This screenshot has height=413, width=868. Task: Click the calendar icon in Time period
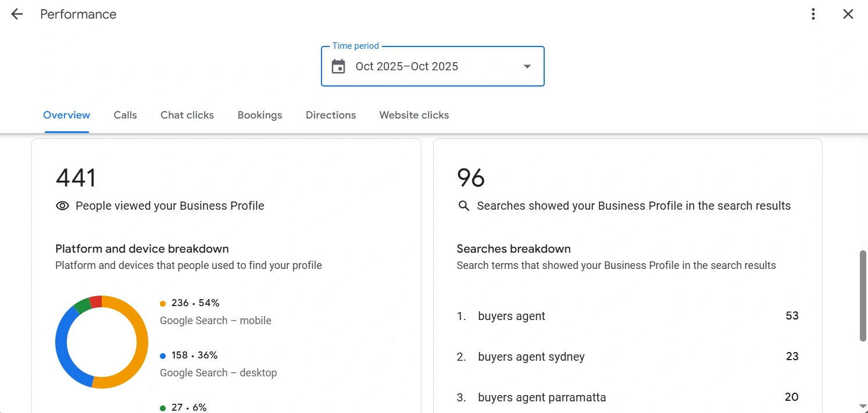pyautogui.click(x=338, y=67)
